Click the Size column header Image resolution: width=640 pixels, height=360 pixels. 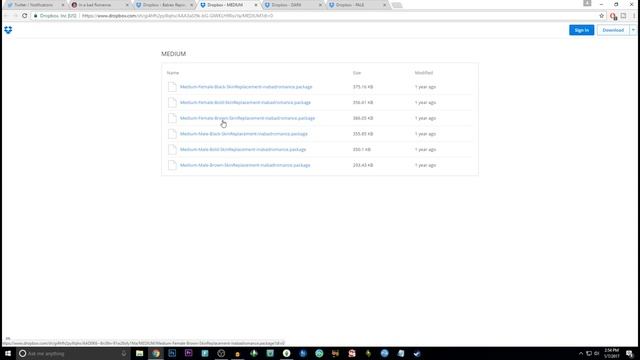(x=357, y=73)
